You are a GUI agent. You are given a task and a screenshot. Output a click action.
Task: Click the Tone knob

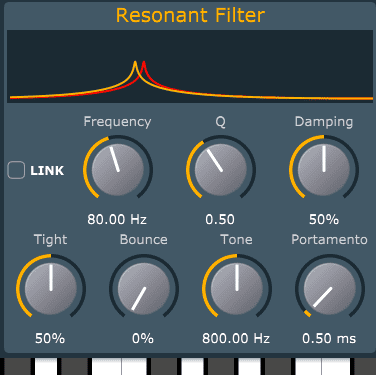[x=237, y=289]
